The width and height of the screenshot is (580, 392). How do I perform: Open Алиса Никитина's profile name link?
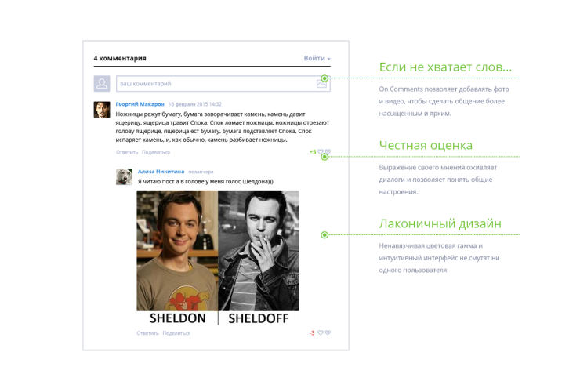[161, 171]
